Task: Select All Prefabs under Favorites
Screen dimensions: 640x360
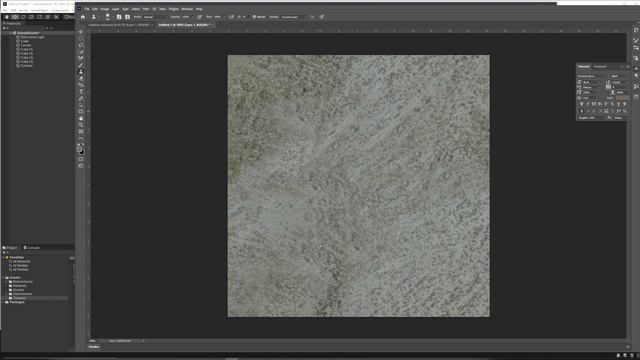Action: (20, 269)
